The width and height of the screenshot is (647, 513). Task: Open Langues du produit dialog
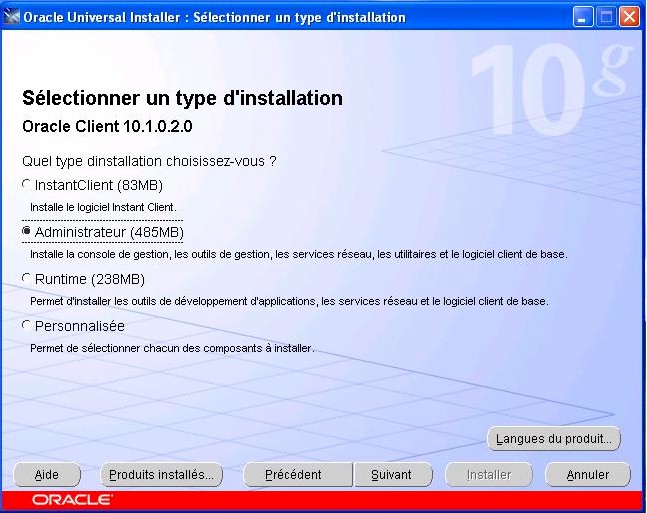[x=554, y=438]
